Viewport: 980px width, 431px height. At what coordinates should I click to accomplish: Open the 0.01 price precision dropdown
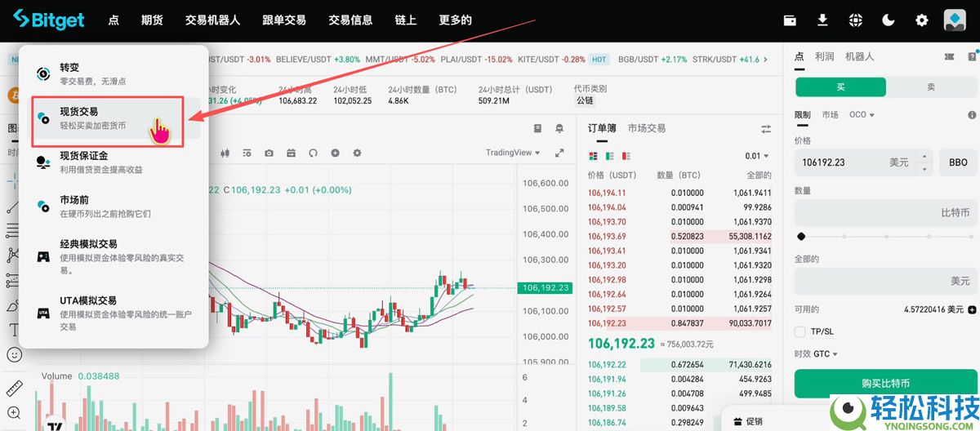(757, 156)
